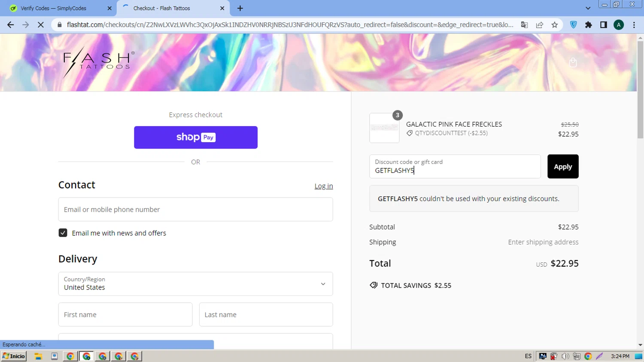This screenshot has width=644, height=362.
Task: Stop page loading with X button
Action: click(41, 25)
